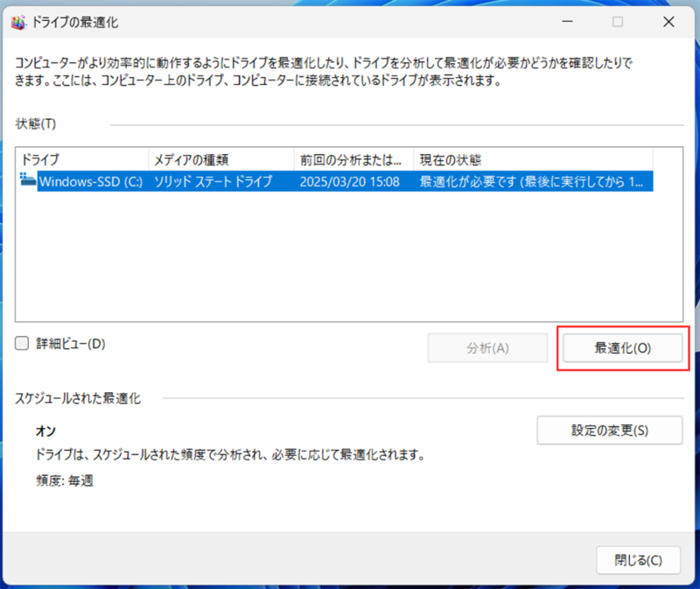Sort by the ドライブ column header
Image resolution: width=700 pixels, height=589 pixels.
82,159
